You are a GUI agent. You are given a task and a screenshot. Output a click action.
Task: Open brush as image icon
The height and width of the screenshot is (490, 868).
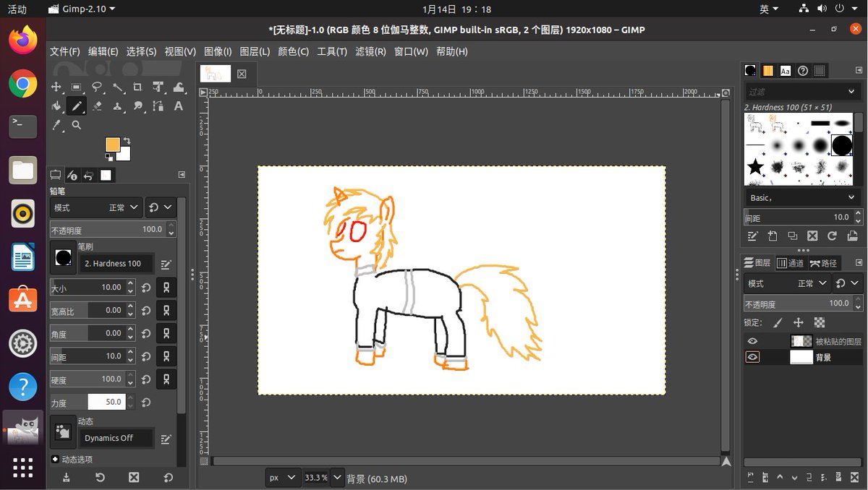(851, 236)
